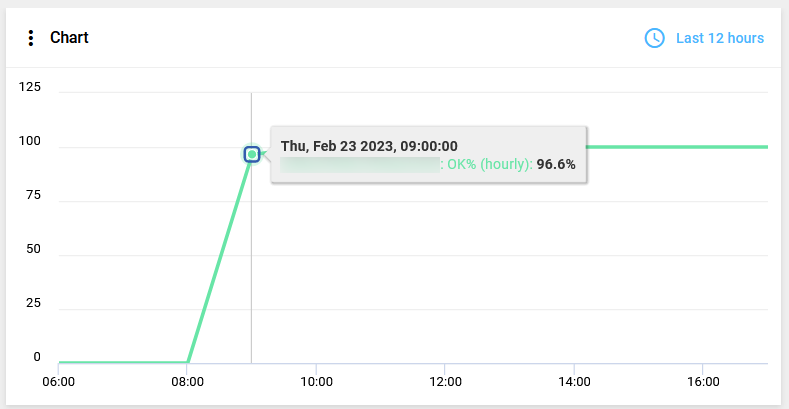Click the green line rising between 08:00 and 09:00
Viewport: 789px width, 409px height.
[219, 259]
